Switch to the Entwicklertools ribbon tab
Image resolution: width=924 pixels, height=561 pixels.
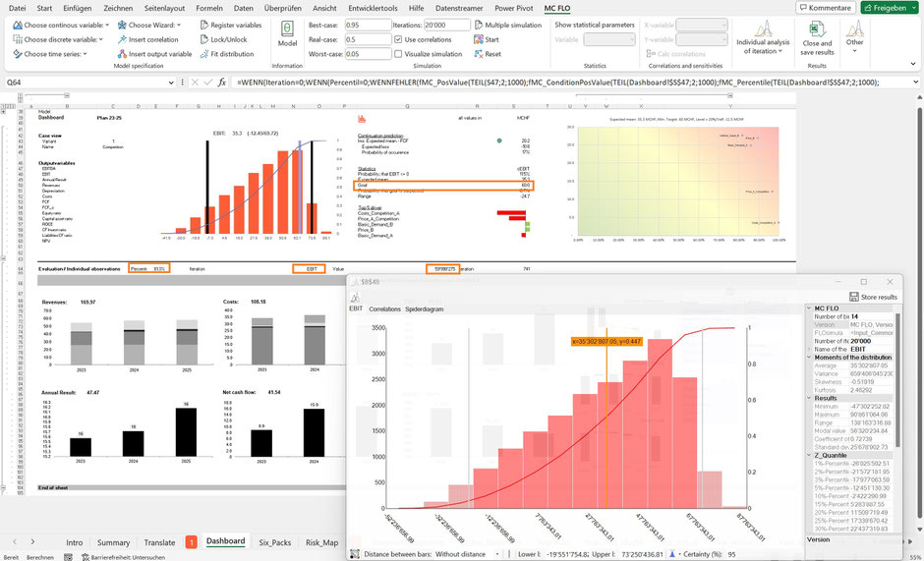pyautogui.click(x=373, y=8)
